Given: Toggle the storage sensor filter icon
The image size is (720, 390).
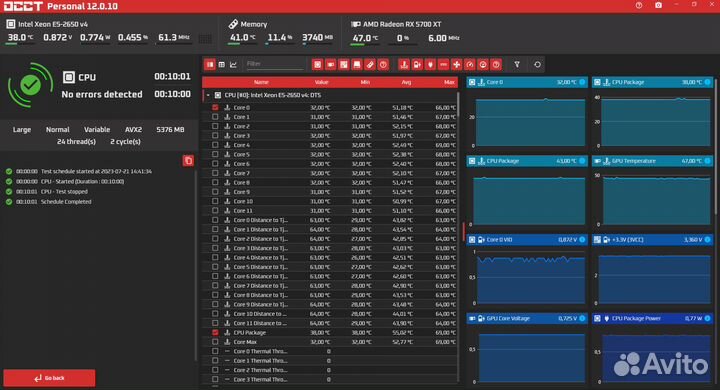Looking at the screenshot, I should click(357, 65).
